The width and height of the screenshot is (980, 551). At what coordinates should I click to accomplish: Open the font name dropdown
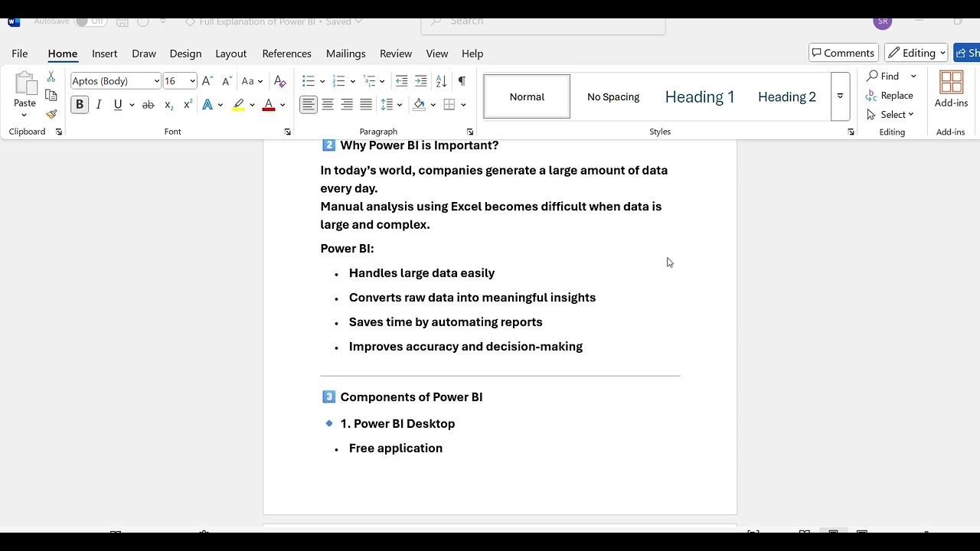pyautogui.click(x=156, y=81)
